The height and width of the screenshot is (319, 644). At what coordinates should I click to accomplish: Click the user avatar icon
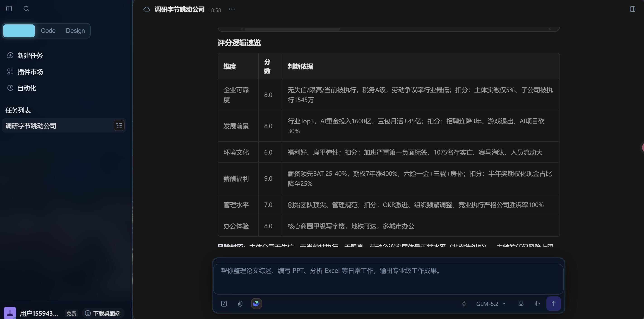(x=10, y=313)
